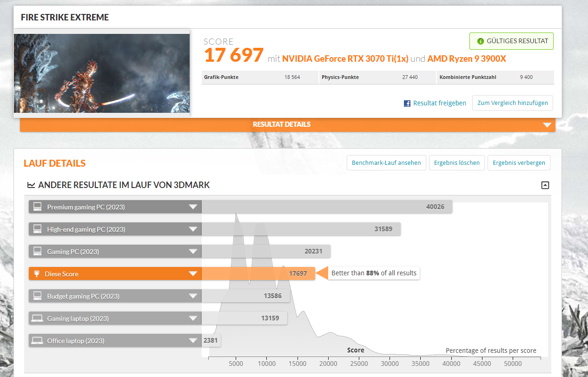Click the big 17 697 score number
The height and width of the screenshot is (377, 588).
[x=233, y=55]
